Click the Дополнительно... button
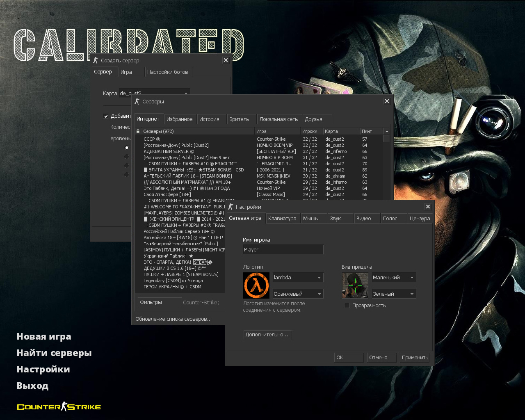 click(x=267, y=334)
